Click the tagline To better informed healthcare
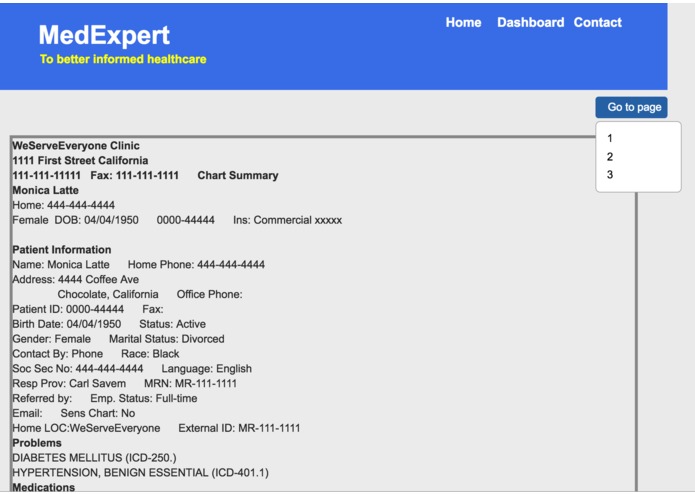Viewport: 695px width, 494px height. pos(123,59)
